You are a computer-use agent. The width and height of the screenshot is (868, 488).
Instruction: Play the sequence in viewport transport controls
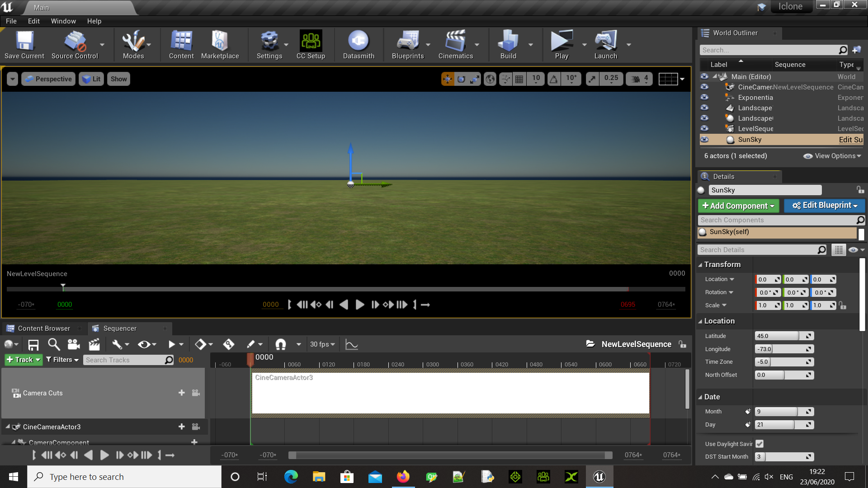(x=360, y=305)
